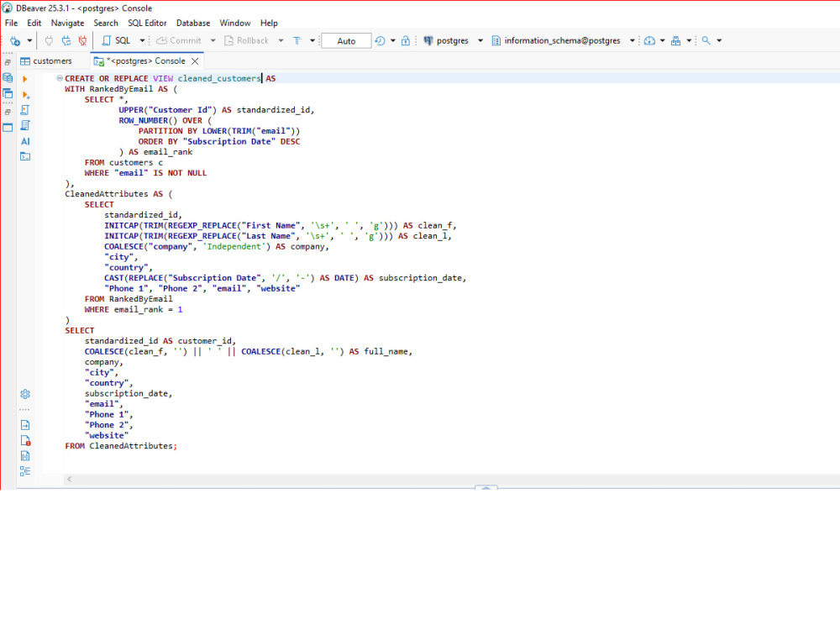Click the Invalidate/Reconnect plug icon

tap(66, 40)
